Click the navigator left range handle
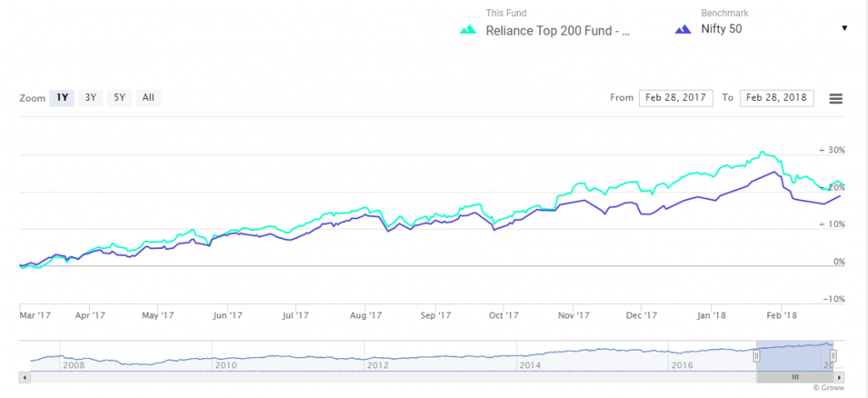 pyautogui.click(x=756, y=356)
